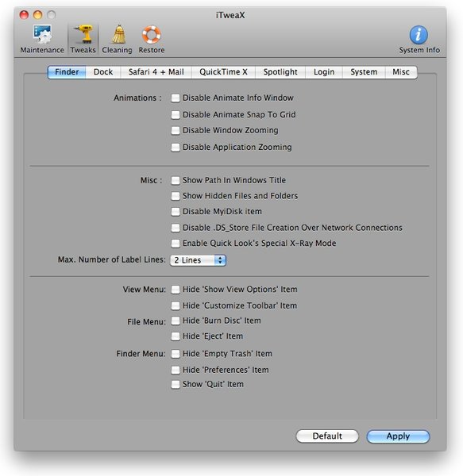Open the Maintenance toolbar section
The image size is (463, 476).
(42, 39)
